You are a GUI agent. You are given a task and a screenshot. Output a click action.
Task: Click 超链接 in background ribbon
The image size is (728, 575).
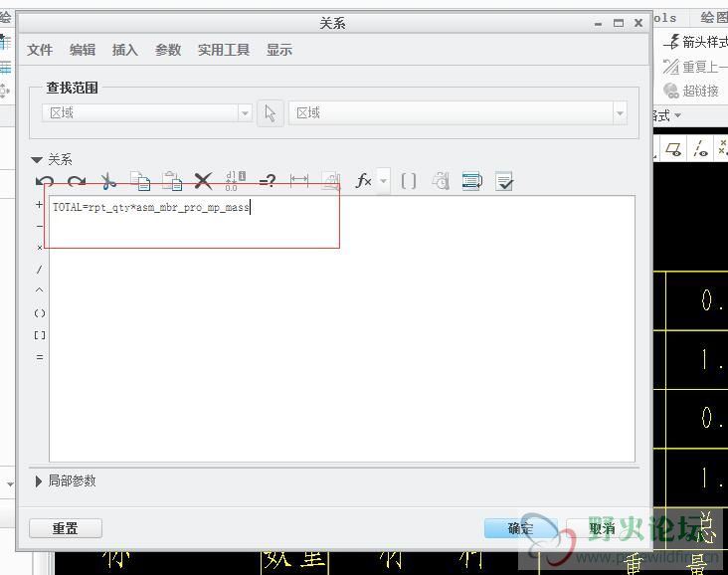pyautogui.click(x=691, y=91)
